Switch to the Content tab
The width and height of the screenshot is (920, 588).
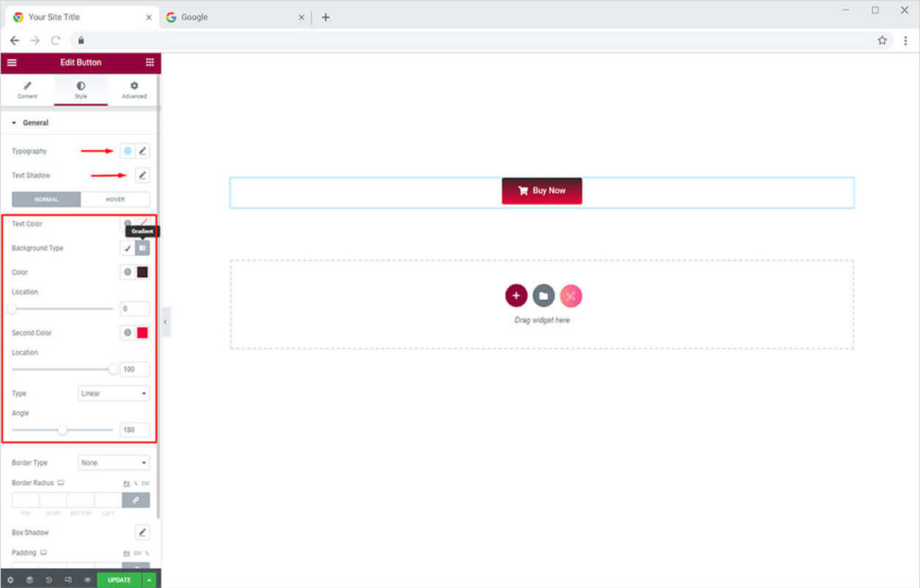click(27, 90)
